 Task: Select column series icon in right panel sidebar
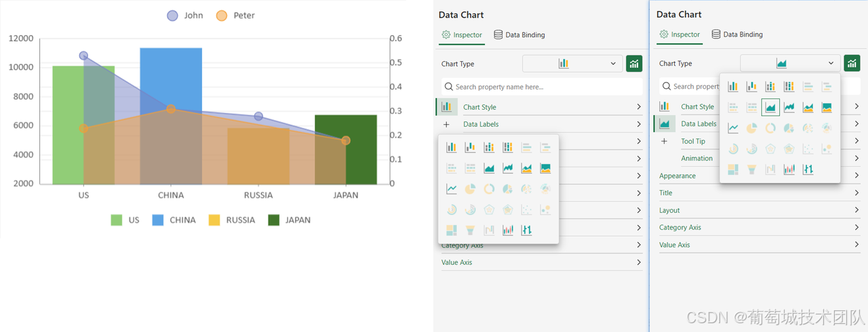click(664, 106)
